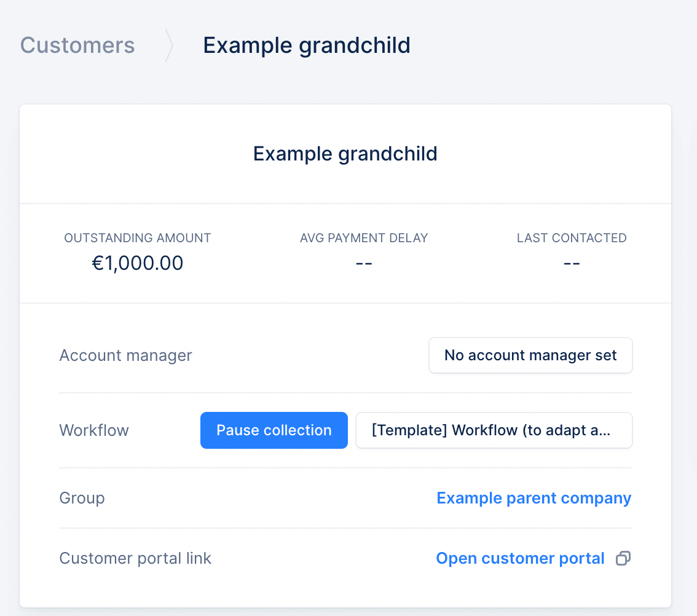Go back to Customers breadcrumb

pyautogui.click(x=77, y=45)
